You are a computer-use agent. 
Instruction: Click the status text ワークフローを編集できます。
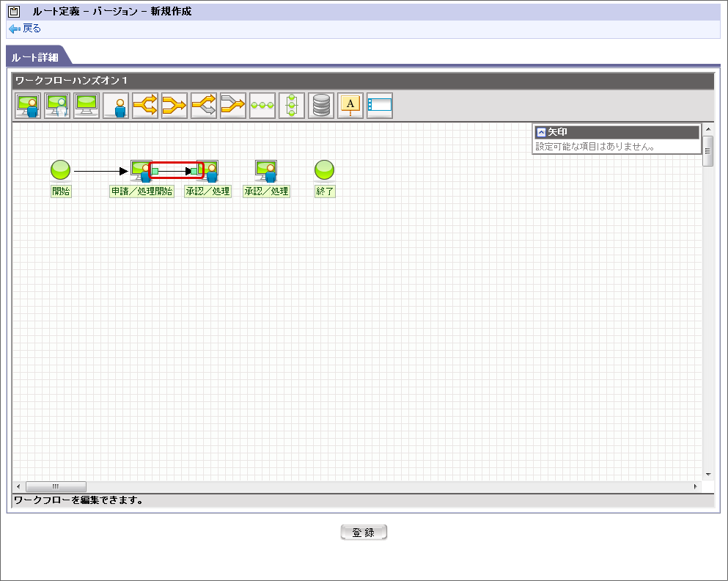78,500
